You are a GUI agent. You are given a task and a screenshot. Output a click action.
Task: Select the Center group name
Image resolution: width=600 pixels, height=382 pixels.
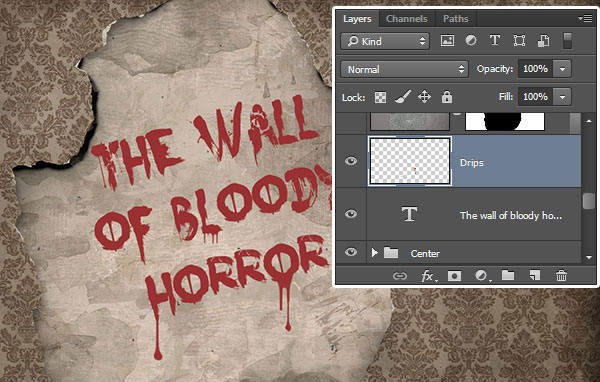pos(425,253)
